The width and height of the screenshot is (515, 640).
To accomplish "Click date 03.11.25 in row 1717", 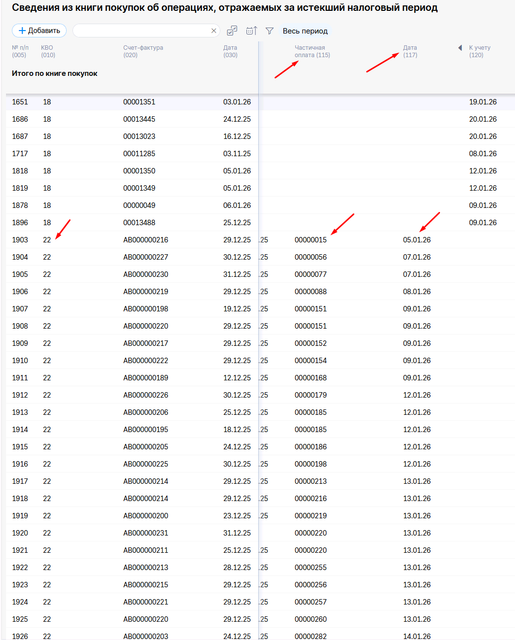I will tap(237, 153).
